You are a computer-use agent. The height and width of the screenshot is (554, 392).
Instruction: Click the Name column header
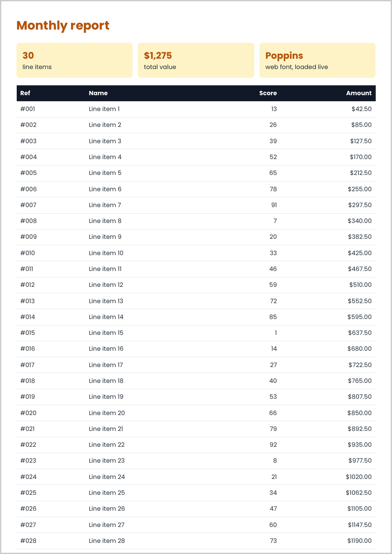pos(98,93)
